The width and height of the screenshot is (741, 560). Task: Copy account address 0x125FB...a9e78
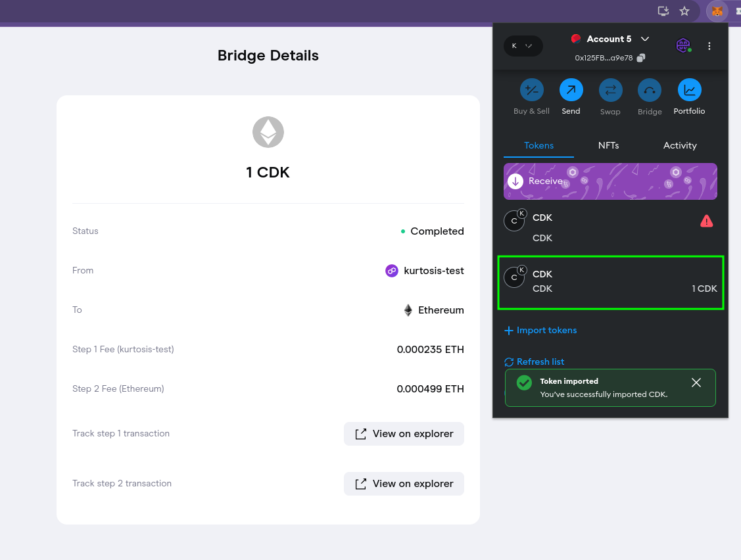tap(641, 58)
